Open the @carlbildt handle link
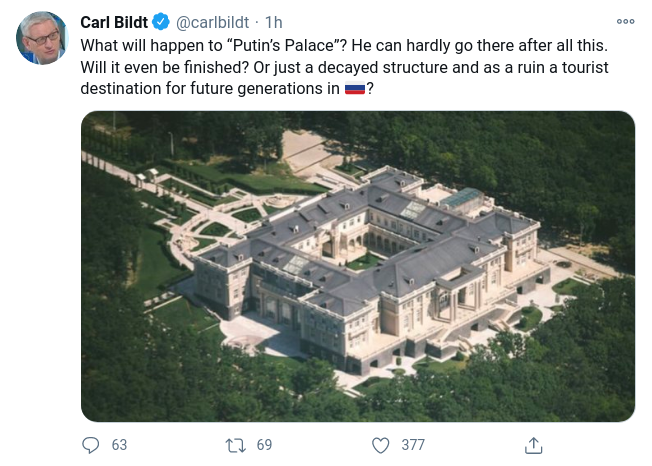Screen dimensions: 652x466 (212, 22)
